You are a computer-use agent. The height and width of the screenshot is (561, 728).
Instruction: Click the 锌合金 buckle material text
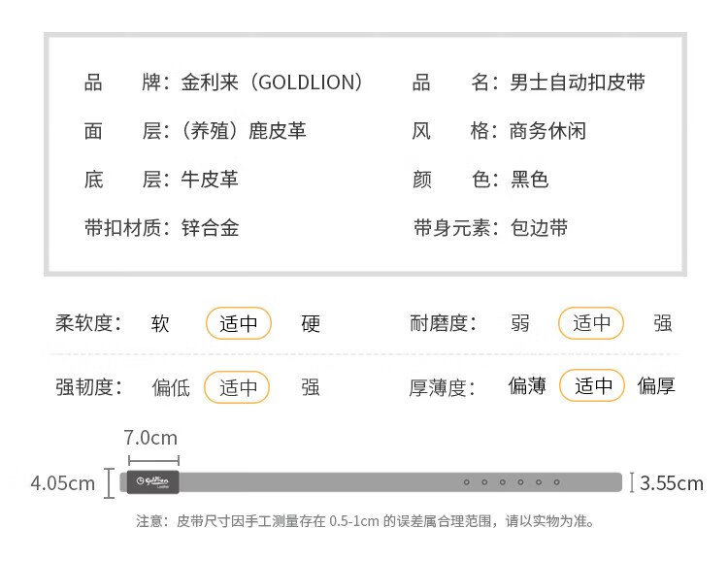(211, 228)
